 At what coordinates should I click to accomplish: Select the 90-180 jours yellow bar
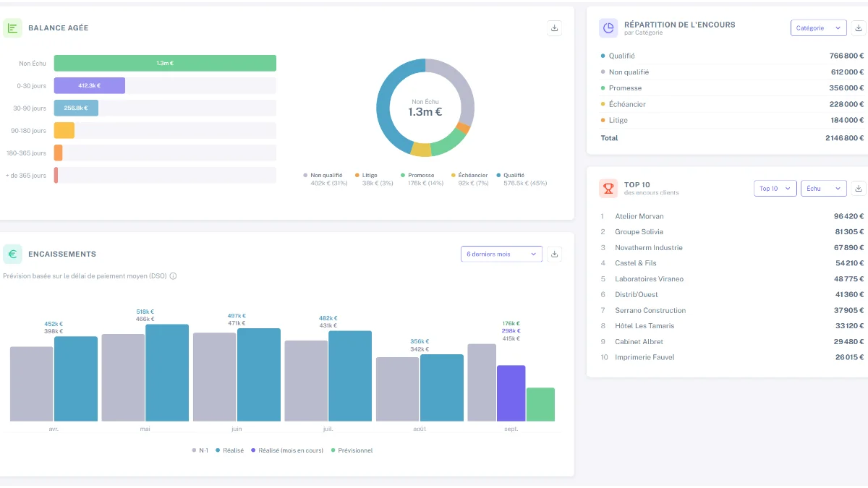[64, 130]
